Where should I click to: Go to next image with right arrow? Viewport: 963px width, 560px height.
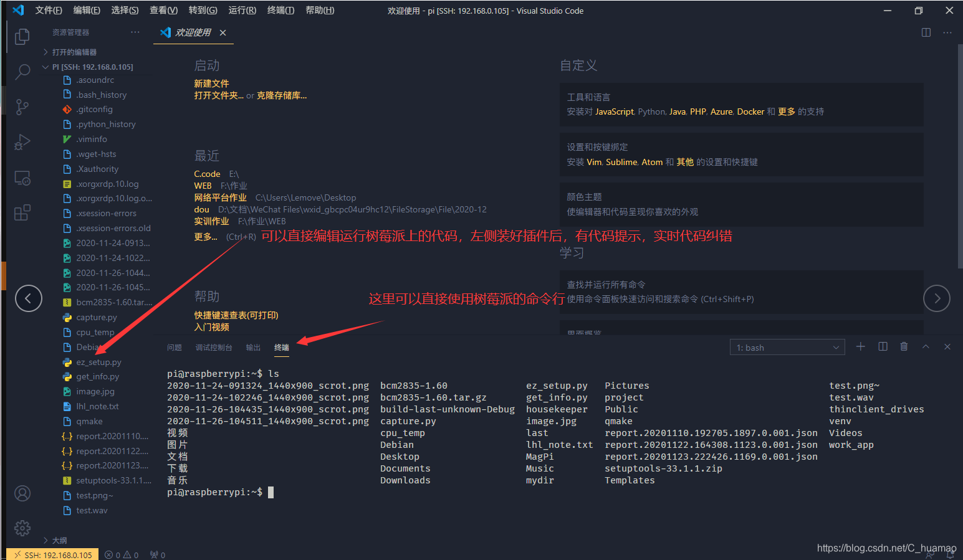click(937, 298)
